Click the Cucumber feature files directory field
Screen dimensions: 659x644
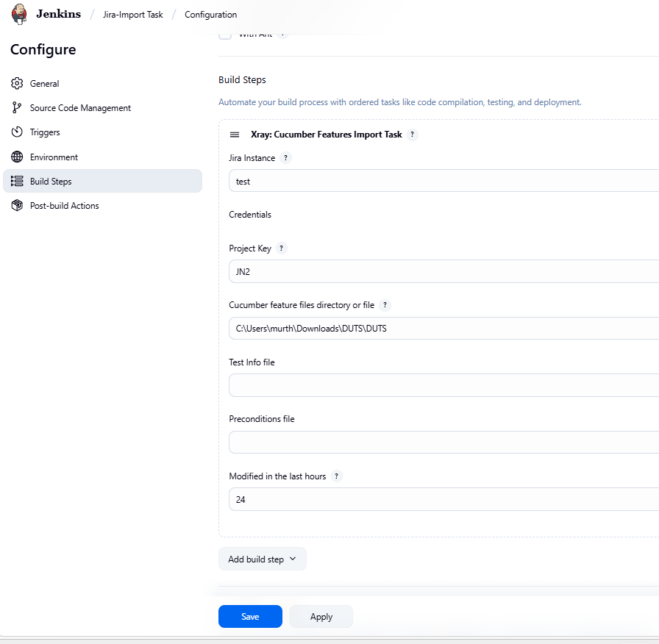click(x=444, y=328)
